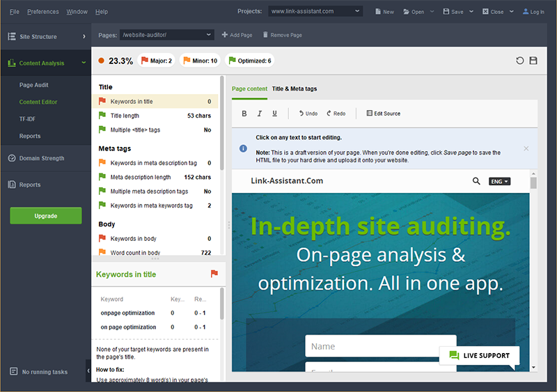Click the Open project button
This screenshot has width=557, height=392.
click(414, 12)
